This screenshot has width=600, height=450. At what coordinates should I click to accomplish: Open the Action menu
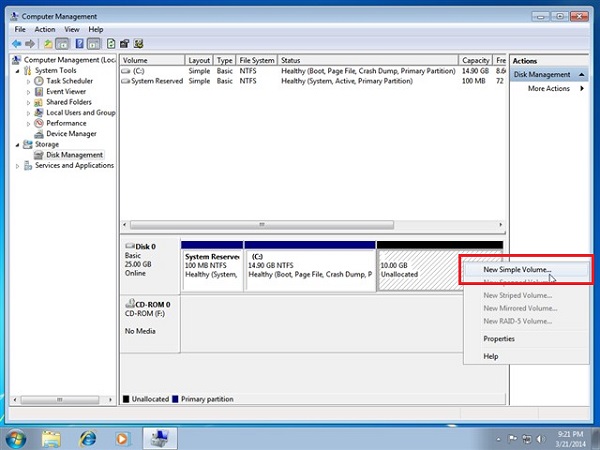(x=45, y=29)
